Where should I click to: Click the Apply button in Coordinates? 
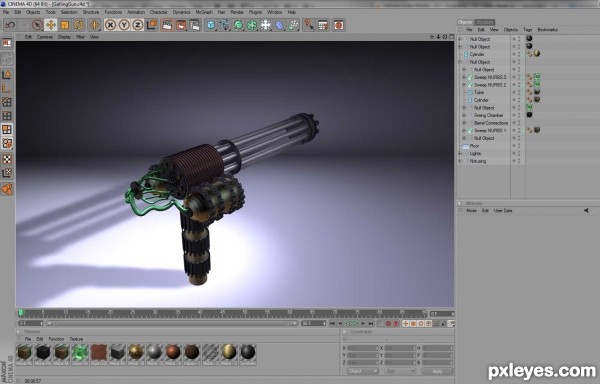pyautogui.click(x=437, y=371)
